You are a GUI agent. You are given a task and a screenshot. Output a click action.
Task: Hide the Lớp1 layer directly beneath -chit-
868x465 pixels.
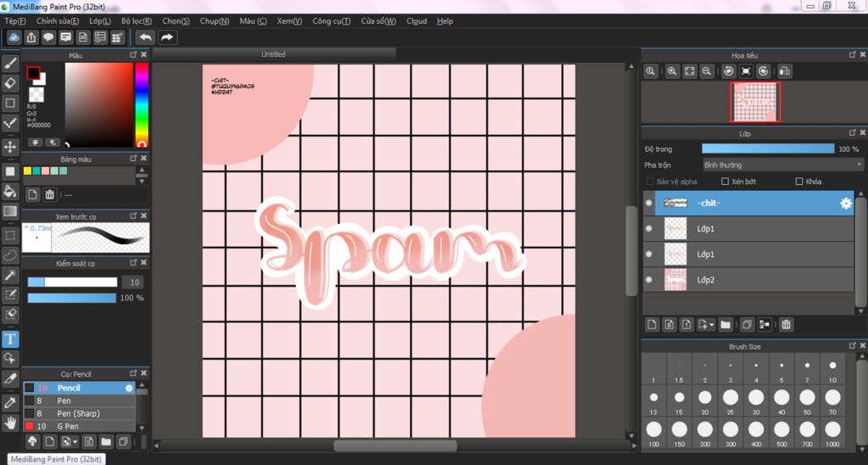648,228
